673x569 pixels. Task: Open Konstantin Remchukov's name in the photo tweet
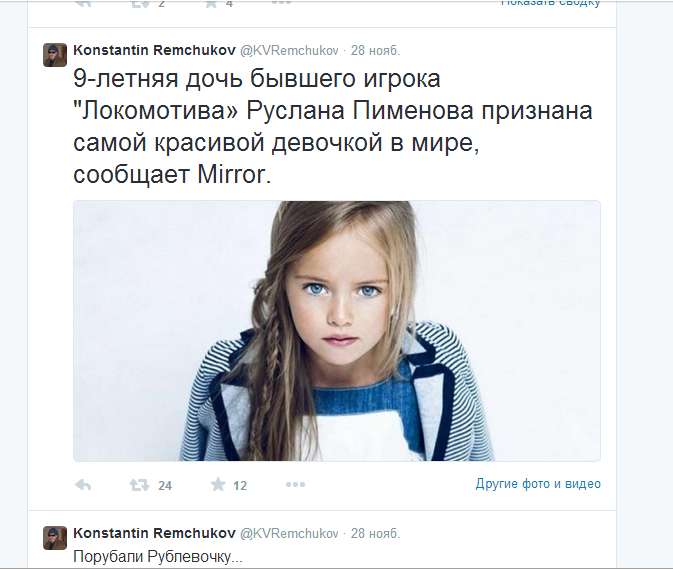pos(155,50)
